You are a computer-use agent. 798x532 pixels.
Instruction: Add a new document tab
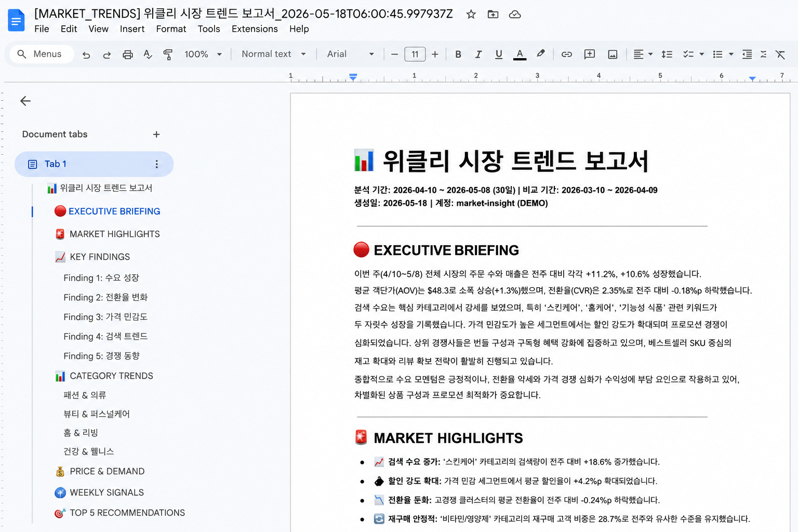coord(156,135)
